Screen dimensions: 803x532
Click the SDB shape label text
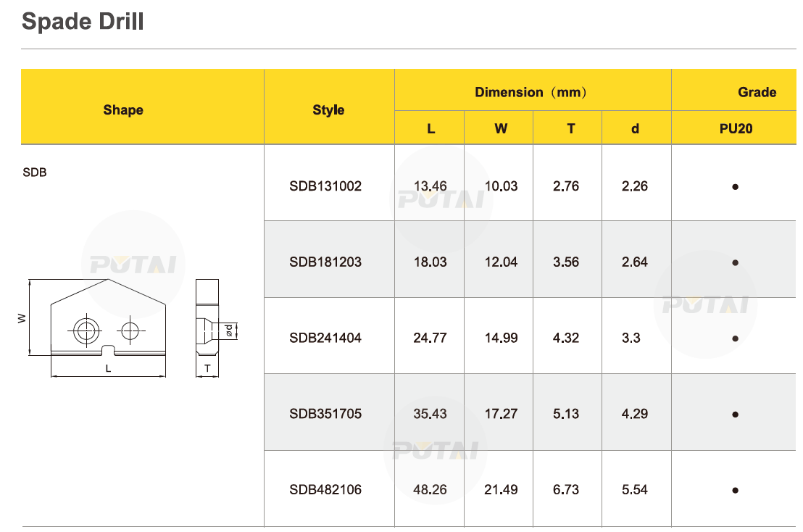35,173
